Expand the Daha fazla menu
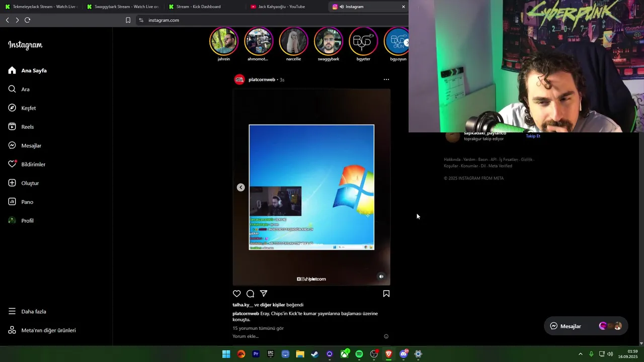Image resolution: width=644 pixels, height=362 pixels. coord(27,311)
